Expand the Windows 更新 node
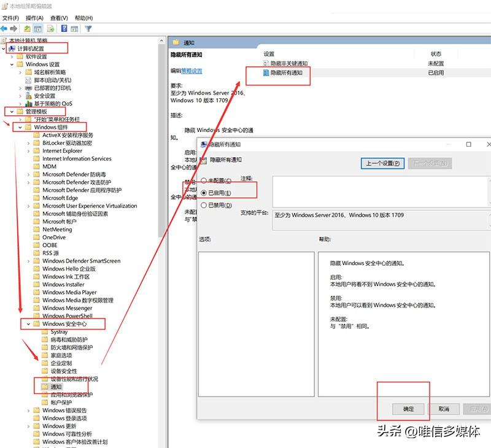Viewport: 491px width, 448px height. 28,426
